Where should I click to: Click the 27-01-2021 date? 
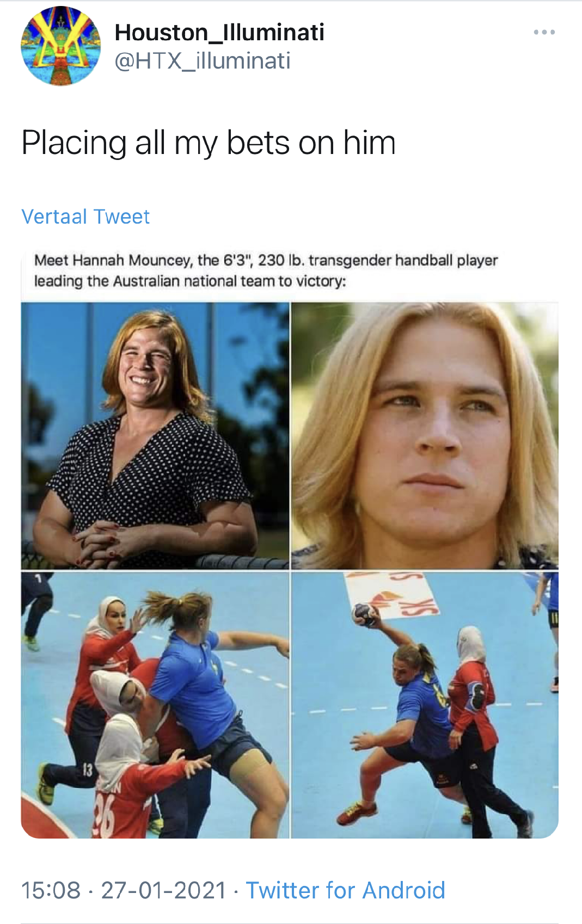click(x=163, y=891)
